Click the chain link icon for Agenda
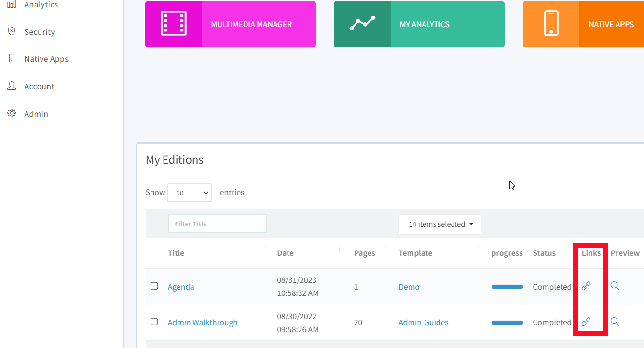 (x=586, y=286)
